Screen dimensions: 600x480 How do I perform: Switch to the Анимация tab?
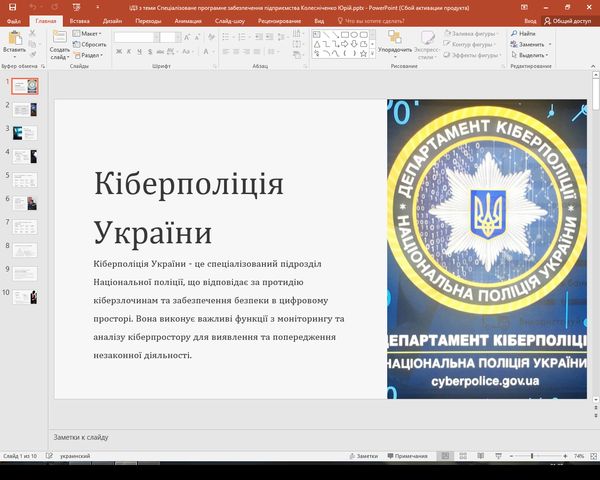click(x=187, y=20)
